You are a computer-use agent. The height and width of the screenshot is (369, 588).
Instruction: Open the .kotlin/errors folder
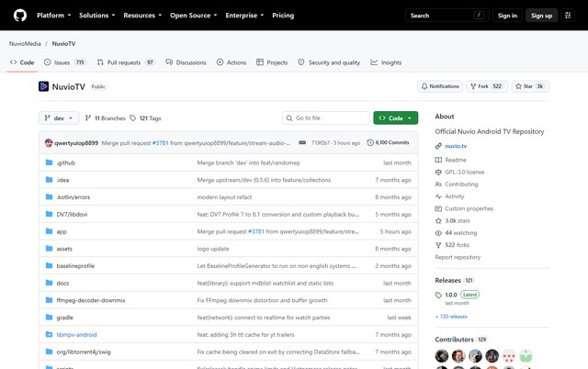click(73, 197)
